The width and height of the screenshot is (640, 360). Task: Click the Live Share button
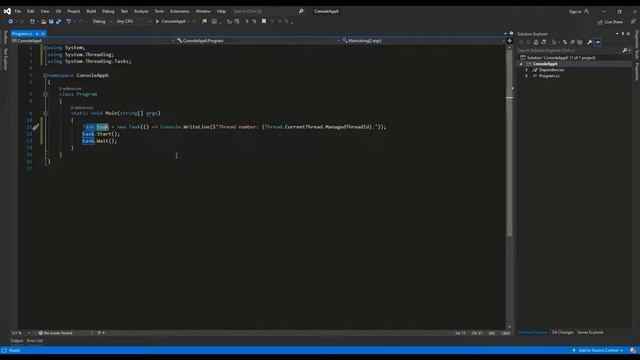(x=610, y=22)
